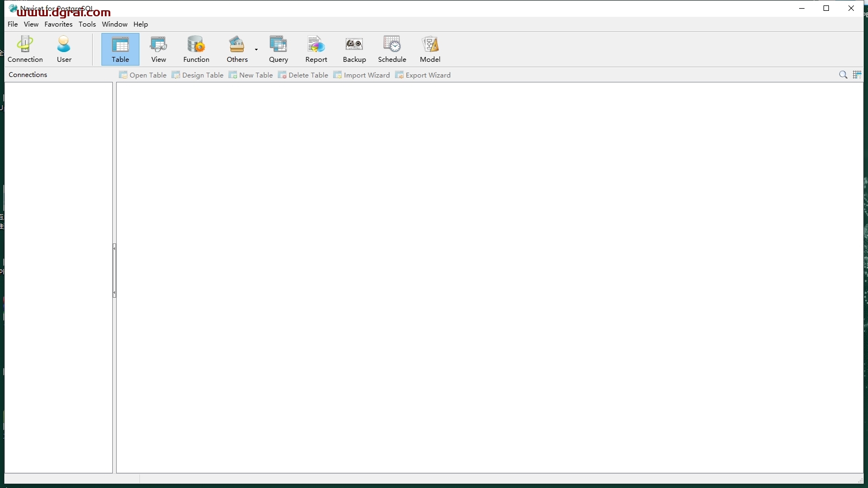Open the Tools menu
Viewport: 868px width, 488px height.
[x=87, y=24]
